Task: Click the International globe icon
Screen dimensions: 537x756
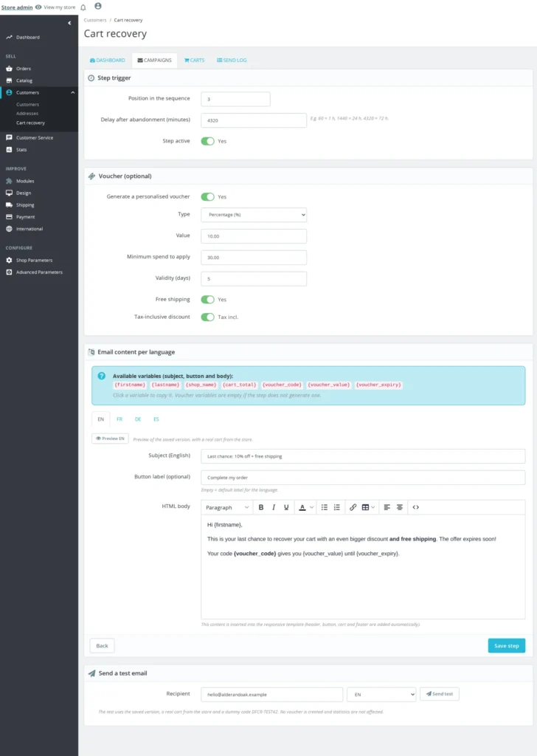Action: [9, 229]
